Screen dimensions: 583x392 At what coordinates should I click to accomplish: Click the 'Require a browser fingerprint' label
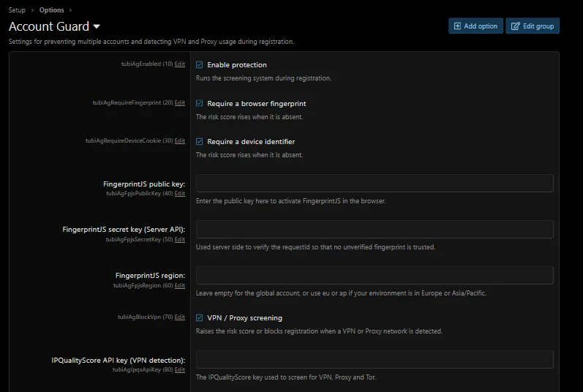(257, 103)
